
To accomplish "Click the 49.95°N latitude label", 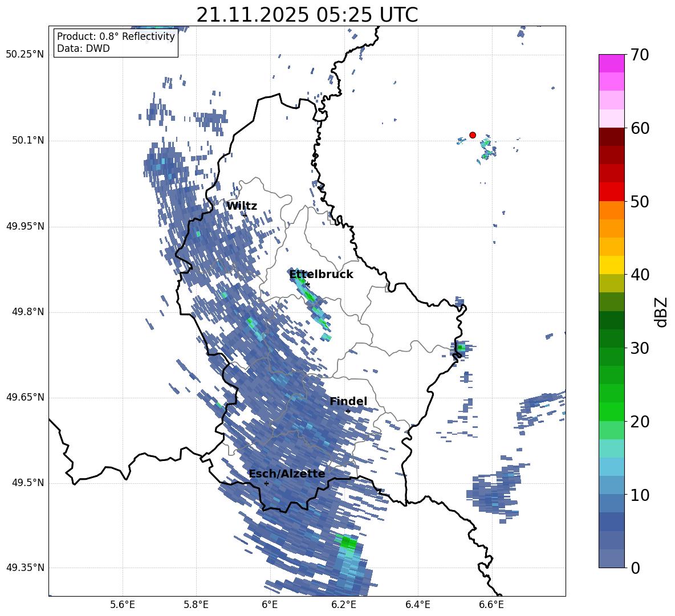I will 25,226.
